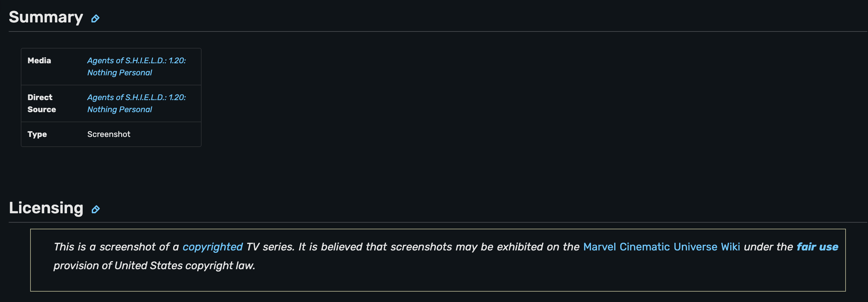868x302 pixels.
Task: Click the Licensing section heading
Action: 46,208
